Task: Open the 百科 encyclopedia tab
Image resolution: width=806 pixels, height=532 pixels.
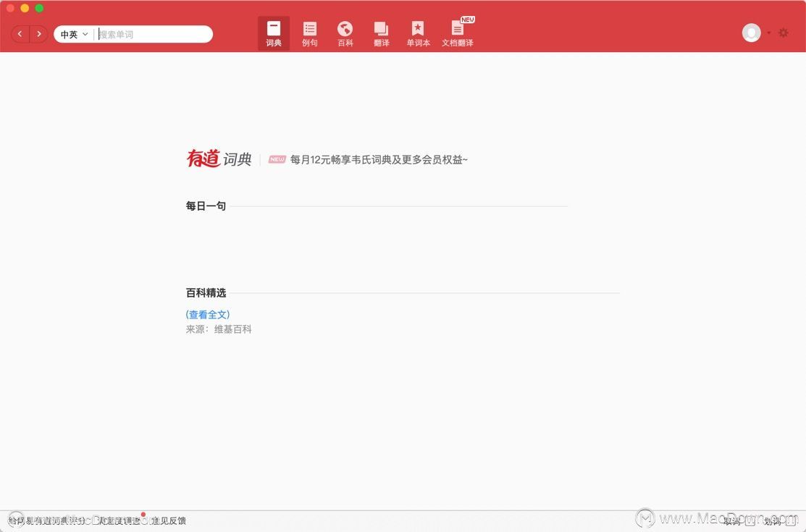Action: click(345, 33)
